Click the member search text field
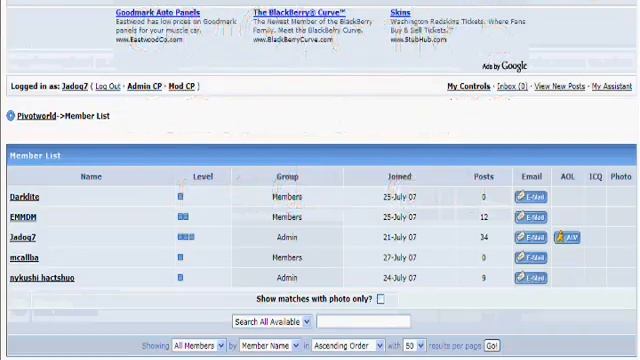The height and width of the screenshot is (360, 640). click(x=363, y=322)
